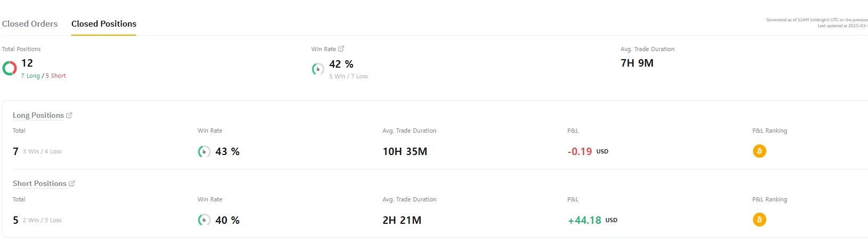Click the Bitcoin ranking icon for Long Positions
This screenshot has height=243, width=868.
pyautogui.click(x=759, y=151)
